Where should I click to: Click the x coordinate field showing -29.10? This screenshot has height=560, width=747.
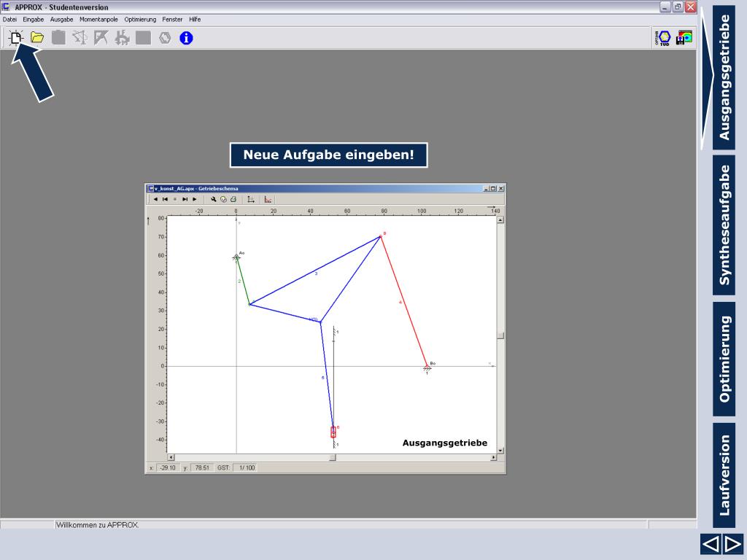click(168, 468)
